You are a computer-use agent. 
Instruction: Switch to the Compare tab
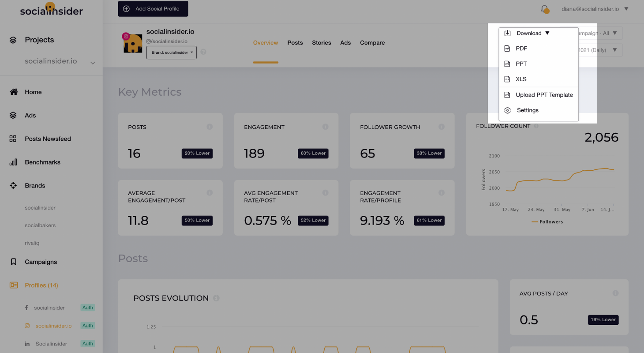tap(372, 43)
